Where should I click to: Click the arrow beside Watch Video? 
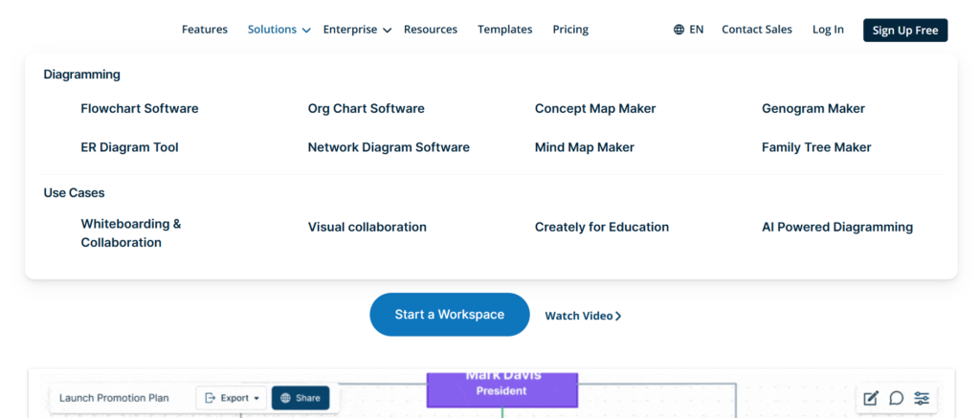[618, 316]
